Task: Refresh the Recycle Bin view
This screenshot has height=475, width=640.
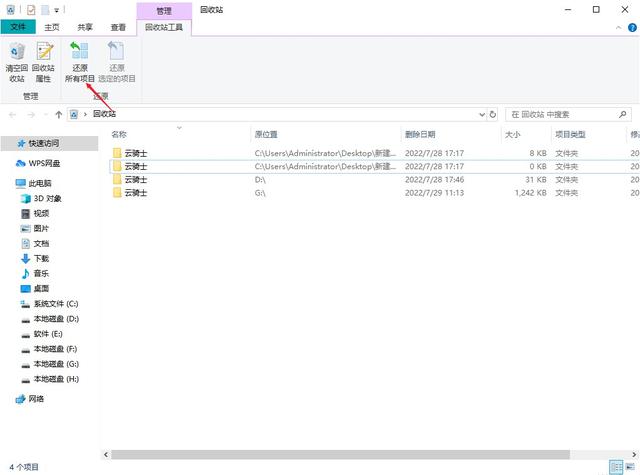Action: point(493,115)
